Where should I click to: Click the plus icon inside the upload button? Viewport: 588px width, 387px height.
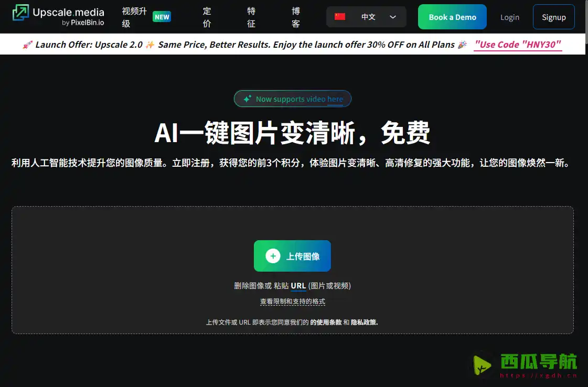273,256
